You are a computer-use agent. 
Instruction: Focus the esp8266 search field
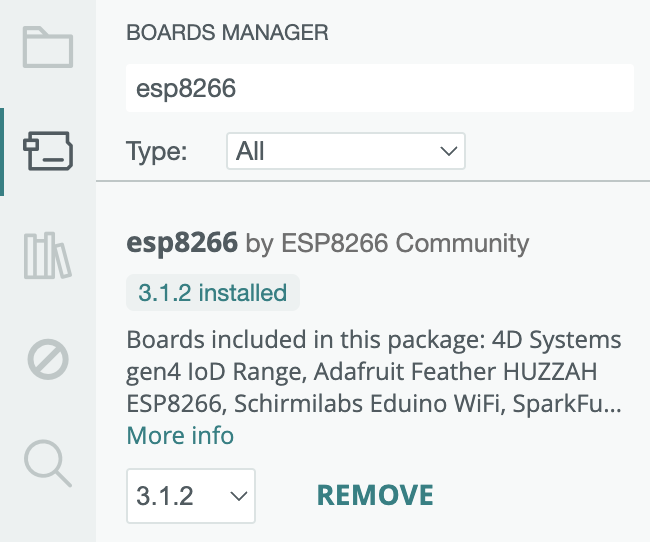coord(380,88)
